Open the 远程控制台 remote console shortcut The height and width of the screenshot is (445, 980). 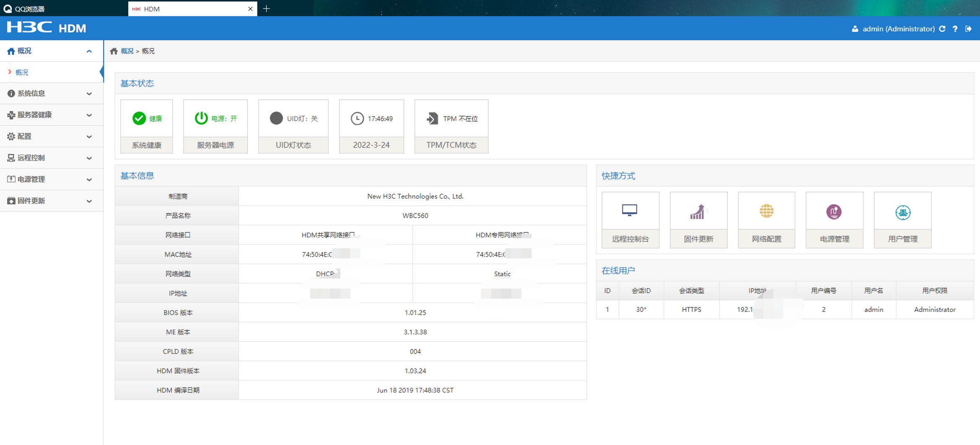click(630, 220)
